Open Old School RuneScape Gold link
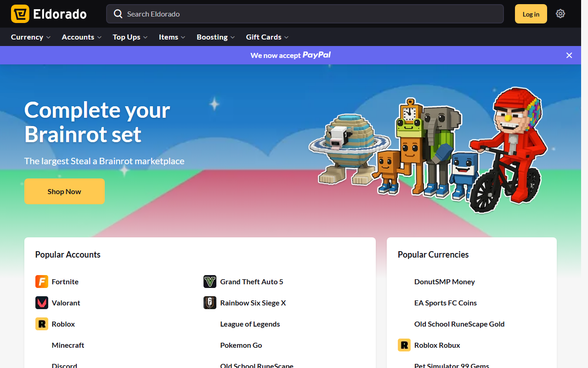 459,324
